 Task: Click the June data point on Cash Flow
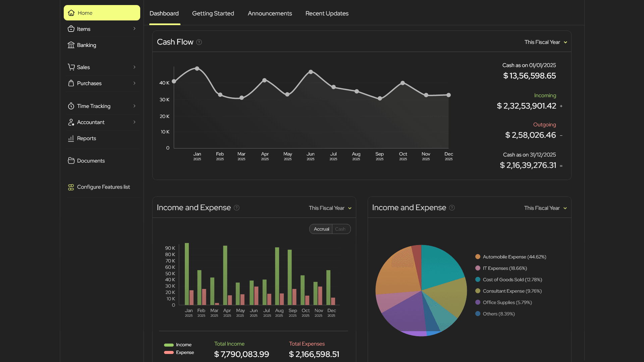311,72
